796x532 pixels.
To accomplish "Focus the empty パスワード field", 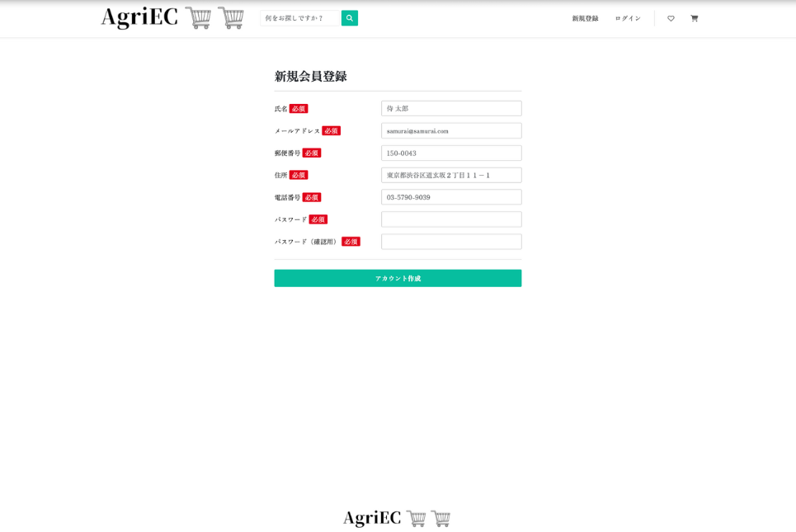I will pos(451,219).
